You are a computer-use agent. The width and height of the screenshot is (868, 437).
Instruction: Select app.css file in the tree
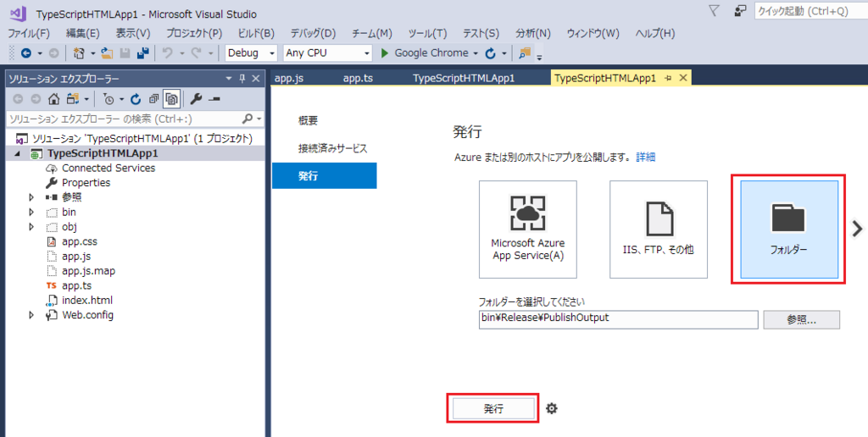(x=80, y=241)
